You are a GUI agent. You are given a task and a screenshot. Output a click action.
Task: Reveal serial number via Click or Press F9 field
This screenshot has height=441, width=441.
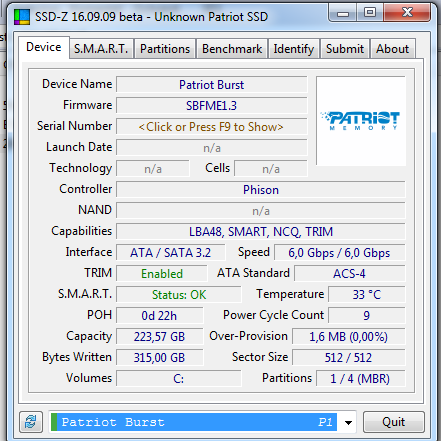[x=211, y=127]
